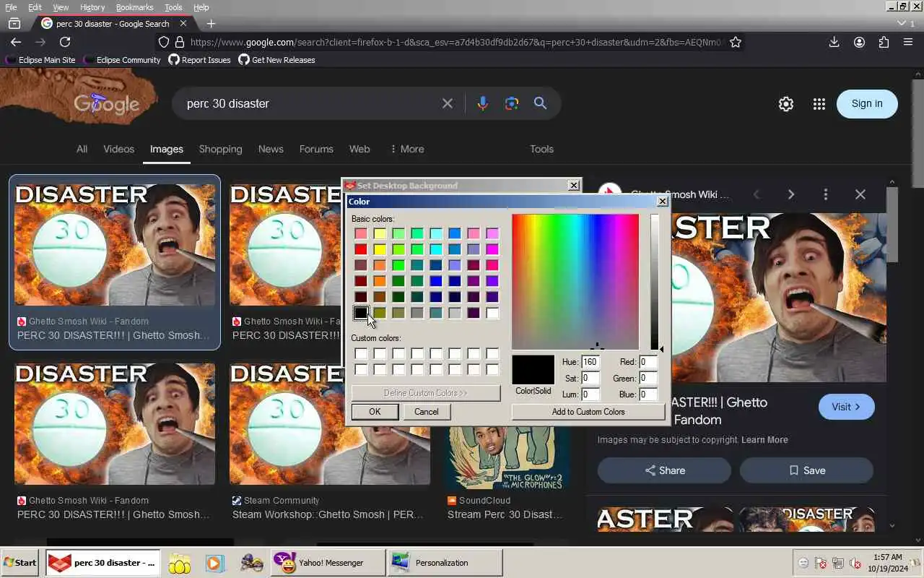Viewport: 924px width, 578px height.
Task: Share the previewed image
Action: pos(664,470)
